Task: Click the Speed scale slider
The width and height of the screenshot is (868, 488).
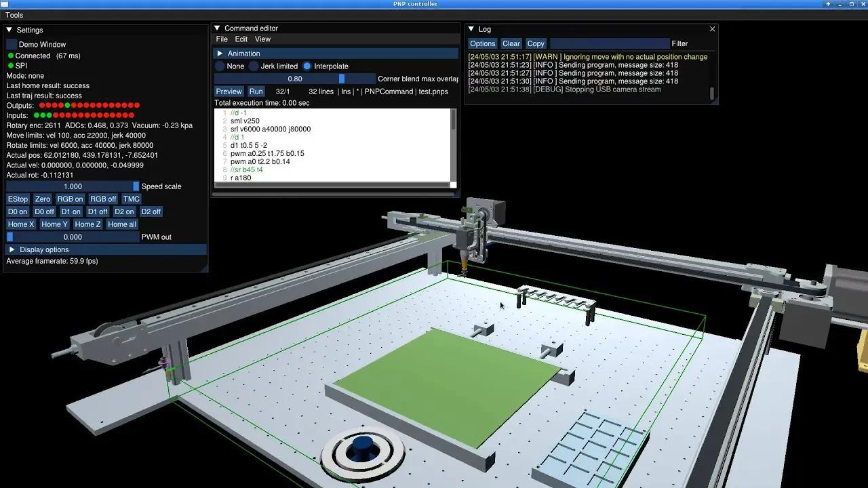Action: [73, 186]
